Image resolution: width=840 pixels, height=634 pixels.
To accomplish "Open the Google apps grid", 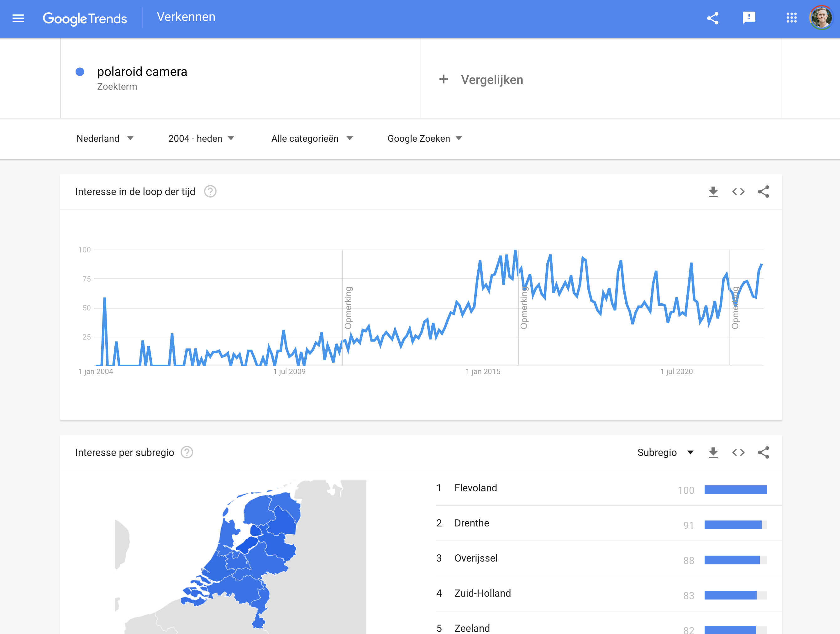I will pyautogui.click(x=791, y=18).
